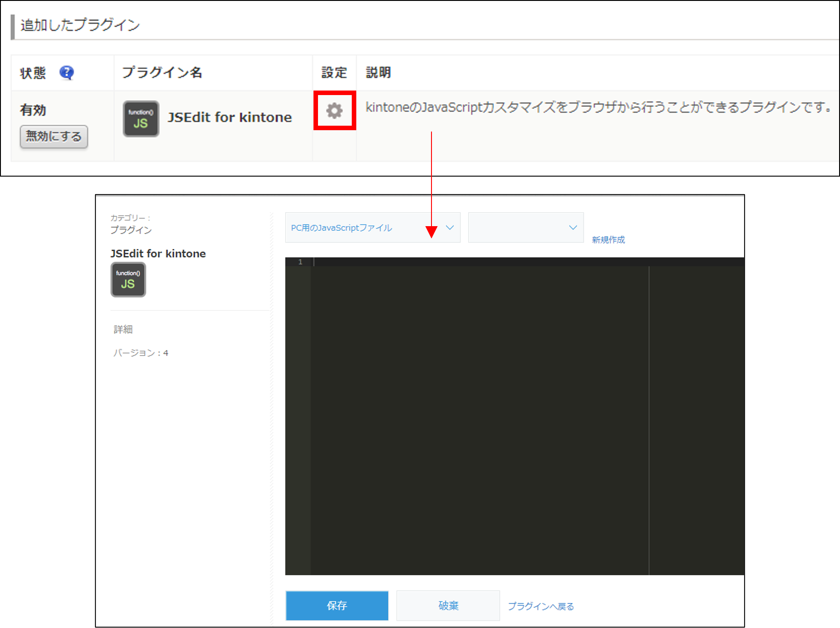Go back via プラグインへ戻る link
The width and height of the screenshot is (840, 628).
(x=541, y=606)
